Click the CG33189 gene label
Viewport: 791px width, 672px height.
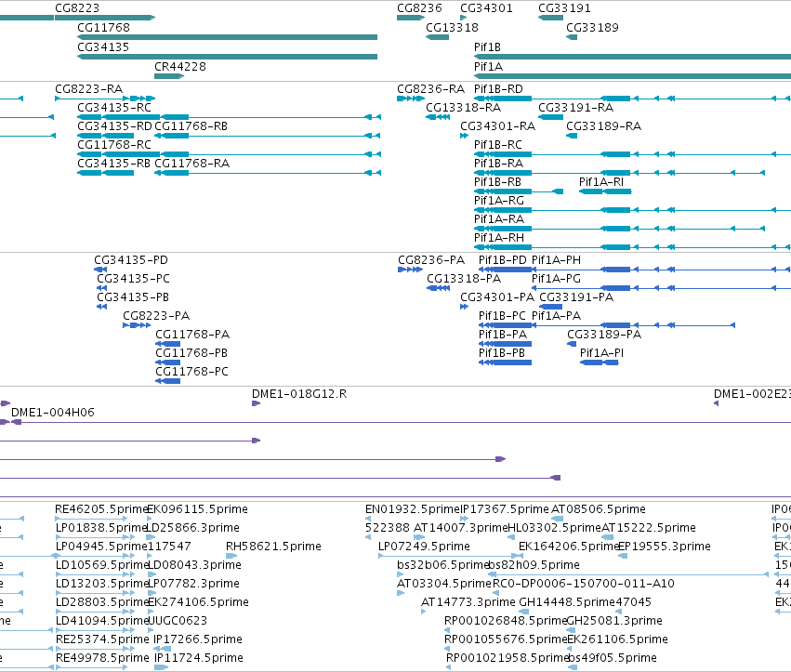(x=592, y=27)
